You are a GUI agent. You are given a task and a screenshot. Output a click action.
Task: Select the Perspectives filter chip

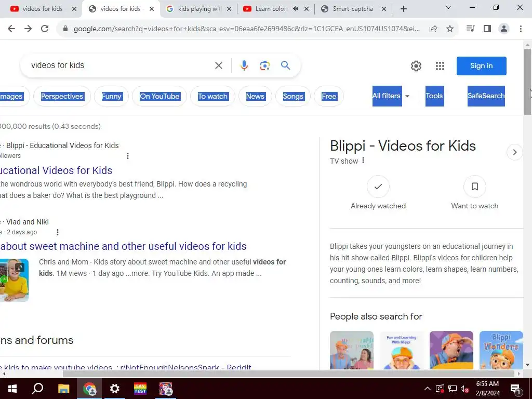click(x=62, y=96)
